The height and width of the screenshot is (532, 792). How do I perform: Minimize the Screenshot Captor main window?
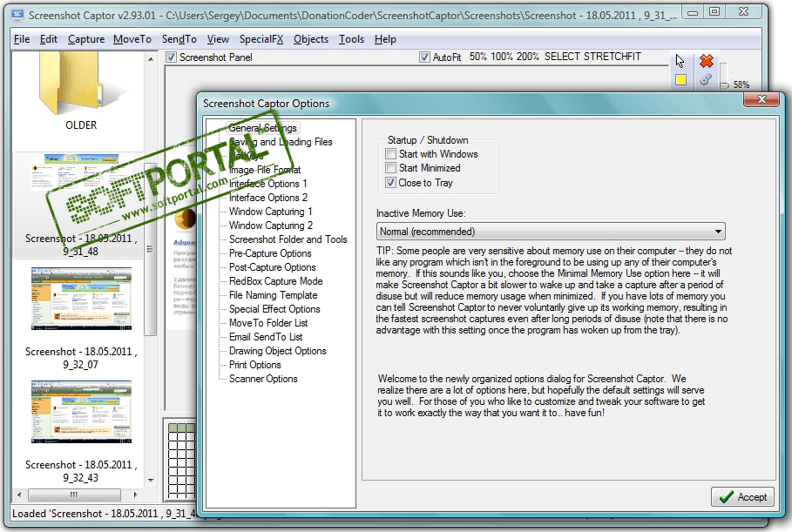tap(693, 11)
